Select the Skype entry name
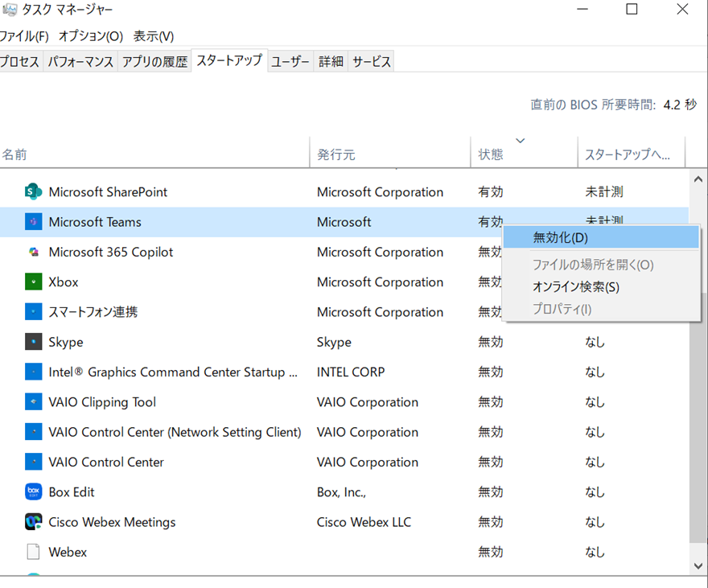 click(x=66, y=342)
